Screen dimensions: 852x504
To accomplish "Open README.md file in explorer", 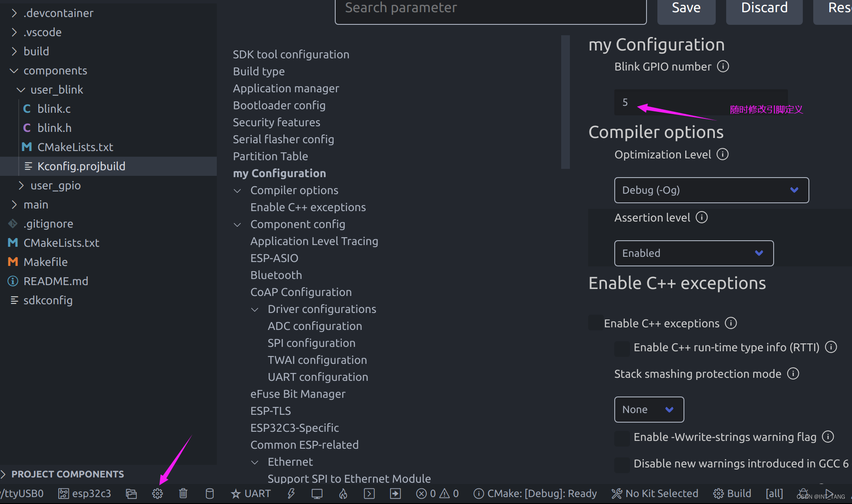I will (56, 281).
